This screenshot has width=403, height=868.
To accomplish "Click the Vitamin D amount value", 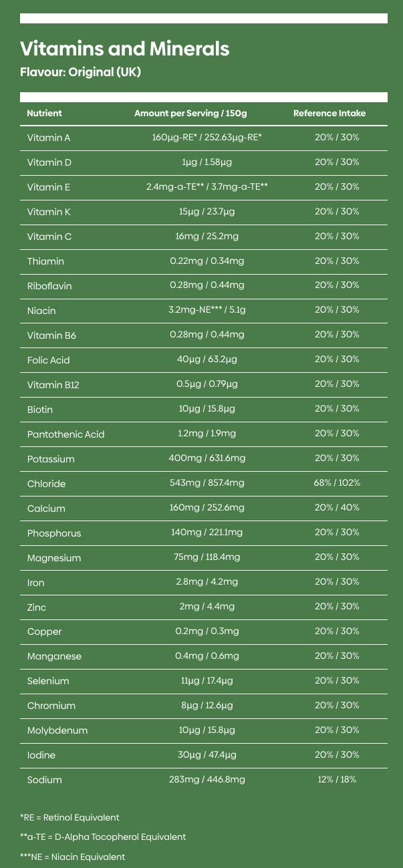I will coord(207,162).
